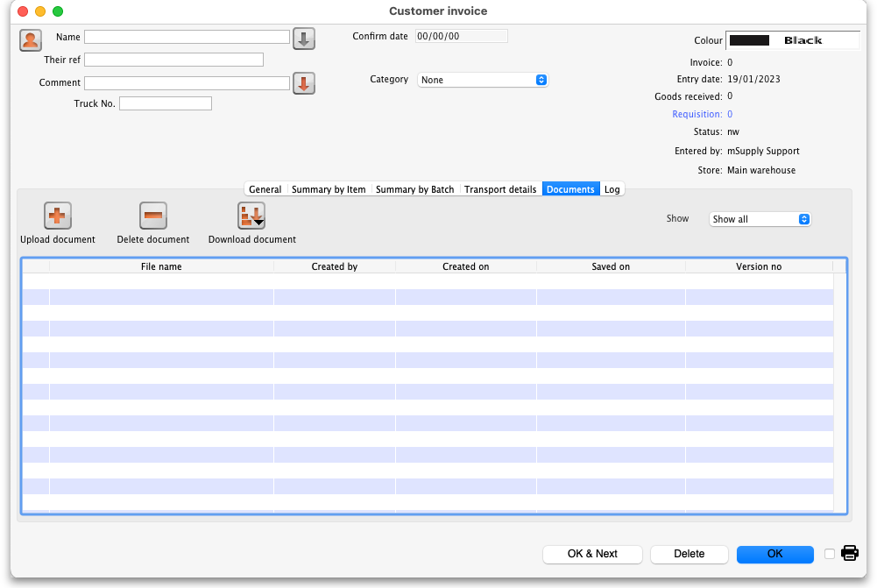Switch to the General tab
This screenshot has width=877, height=588.
(x=265, y=189)
